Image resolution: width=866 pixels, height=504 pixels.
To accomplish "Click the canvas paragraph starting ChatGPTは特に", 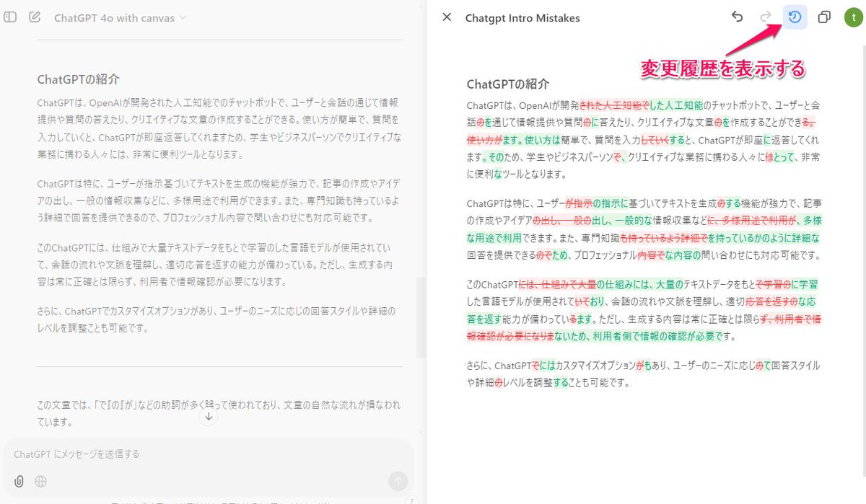I will click(644, 229).
